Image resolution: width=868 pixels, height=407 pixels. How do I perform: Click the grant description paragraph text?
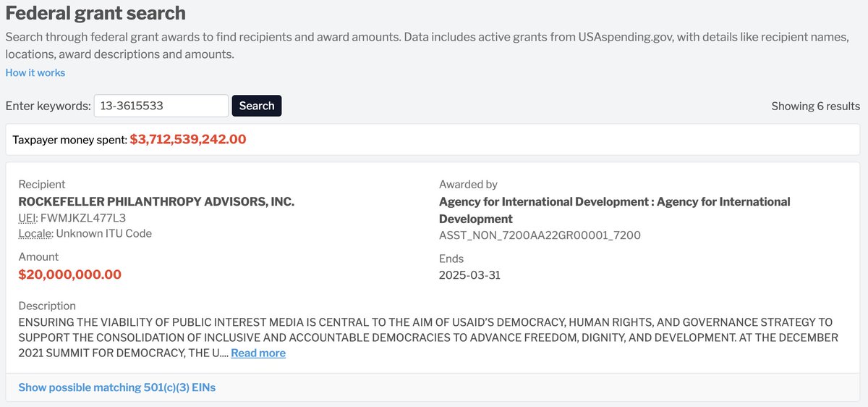tap(428, 337)
